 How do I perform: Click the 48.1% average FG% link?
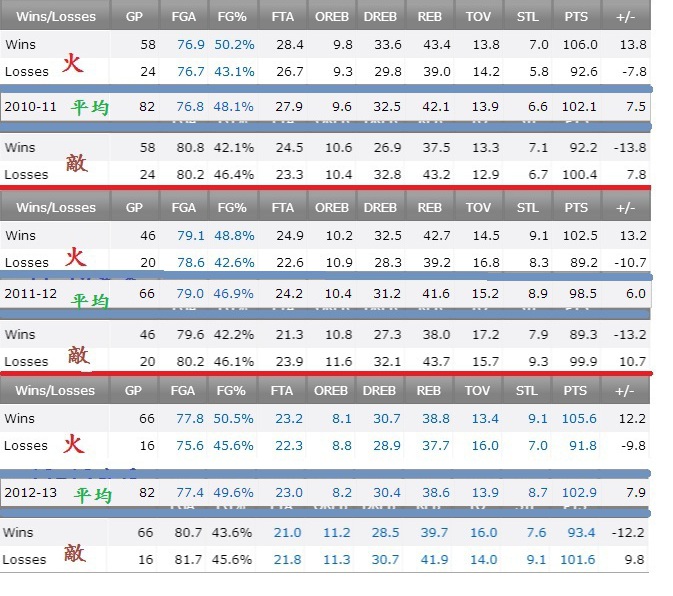click(x=235, y=106)
